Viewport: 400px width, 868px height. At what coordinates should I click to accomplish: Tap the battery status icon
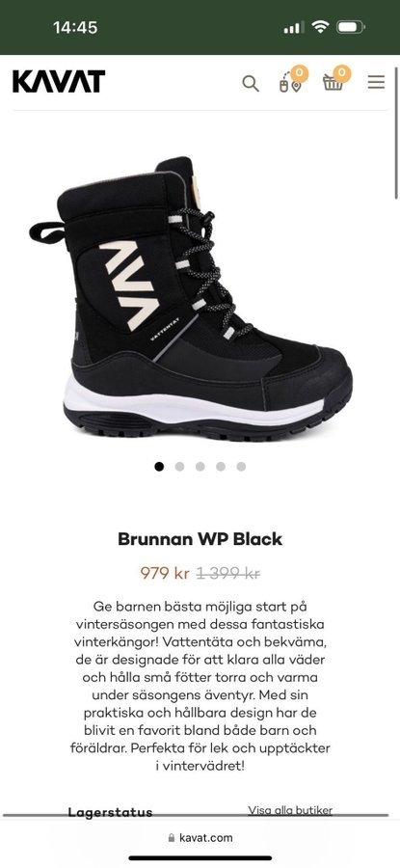[351, 27]
